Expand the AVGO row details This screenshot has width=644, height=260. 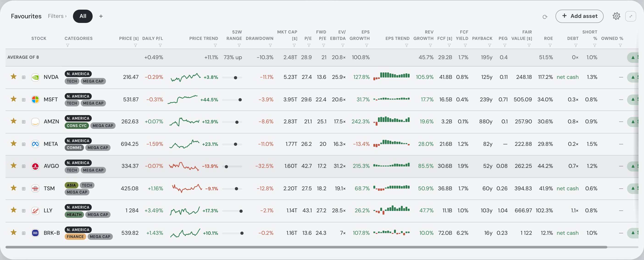coord(23,166)
